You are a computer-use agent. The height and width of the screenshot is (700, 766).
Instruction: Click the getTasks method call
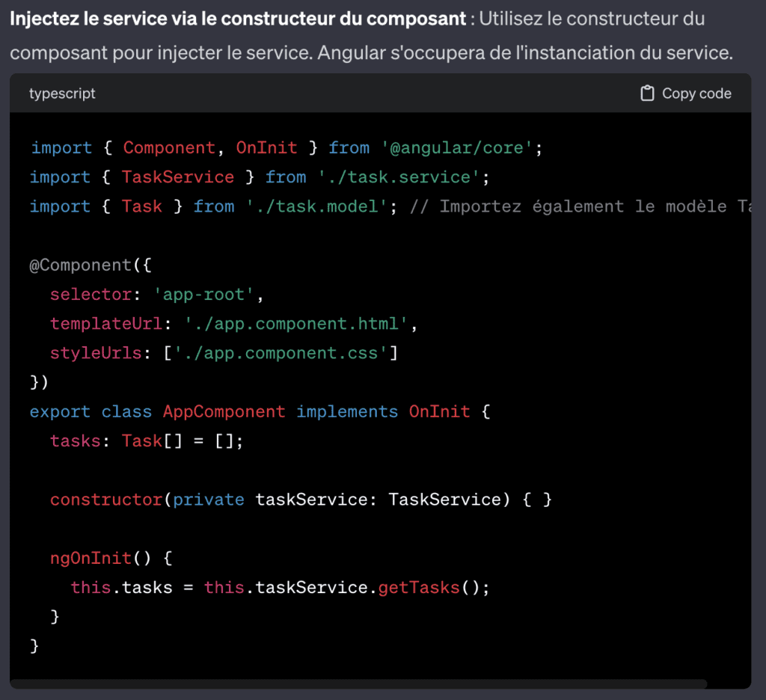pos(418,587)
